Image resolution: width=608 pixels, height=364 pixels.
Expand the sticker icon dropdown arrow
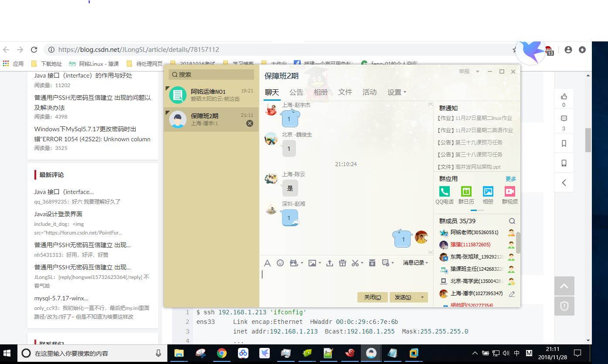301,263
